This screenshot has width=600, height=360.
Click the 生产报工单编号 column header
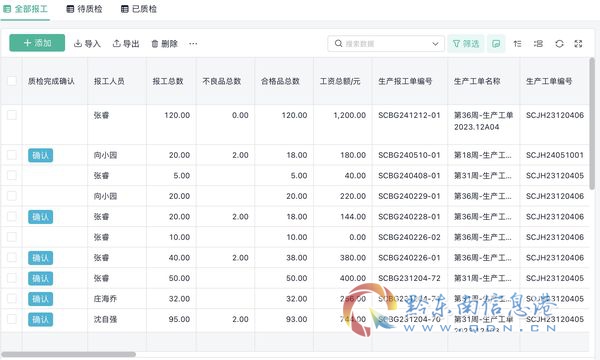tap(409, 81)
